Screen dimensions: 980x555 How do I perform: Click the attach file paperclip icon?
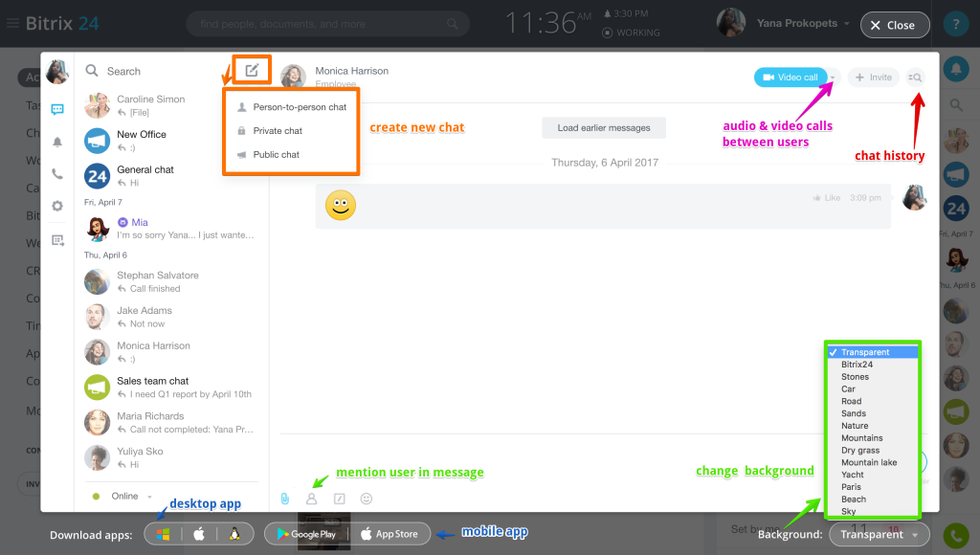point(285,499)
